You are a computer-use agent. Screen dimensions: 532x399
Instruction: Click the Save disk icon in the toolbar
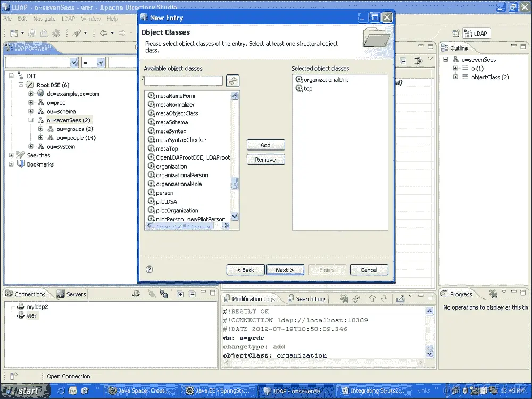pyautogui.click(x=32, y=33)
